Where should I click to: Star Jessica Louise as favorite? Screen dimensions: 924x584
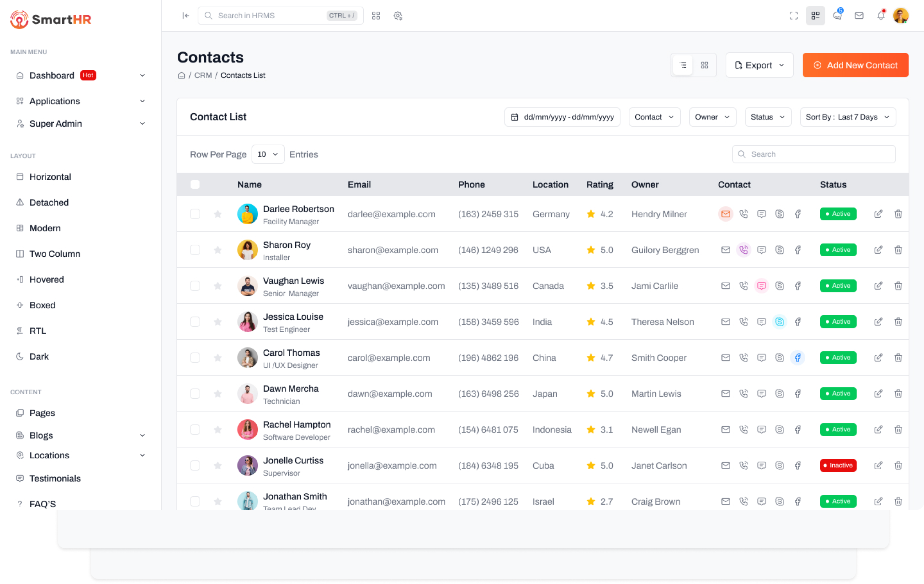(218, 322)
